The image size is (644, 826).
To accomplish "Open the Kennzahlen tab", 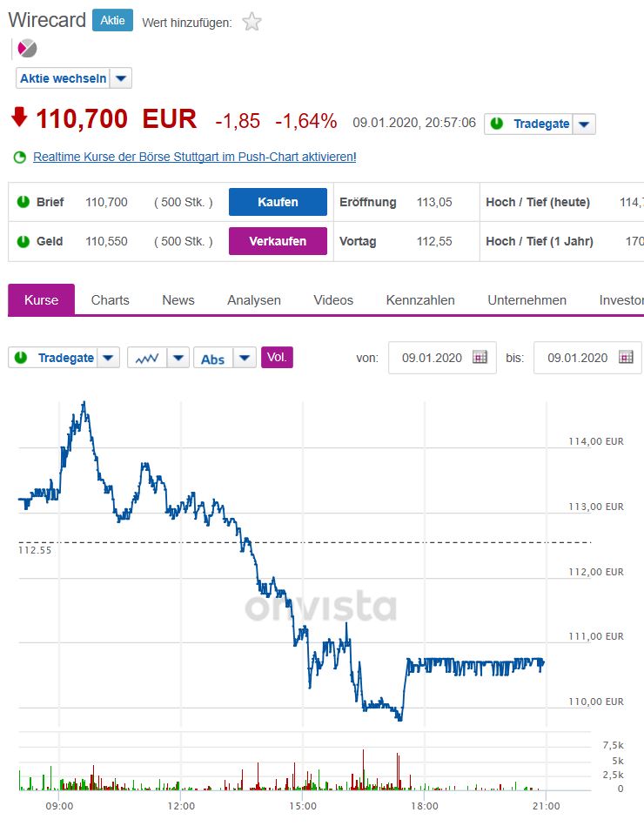I will pyautogui.click(x=419, y=299).
